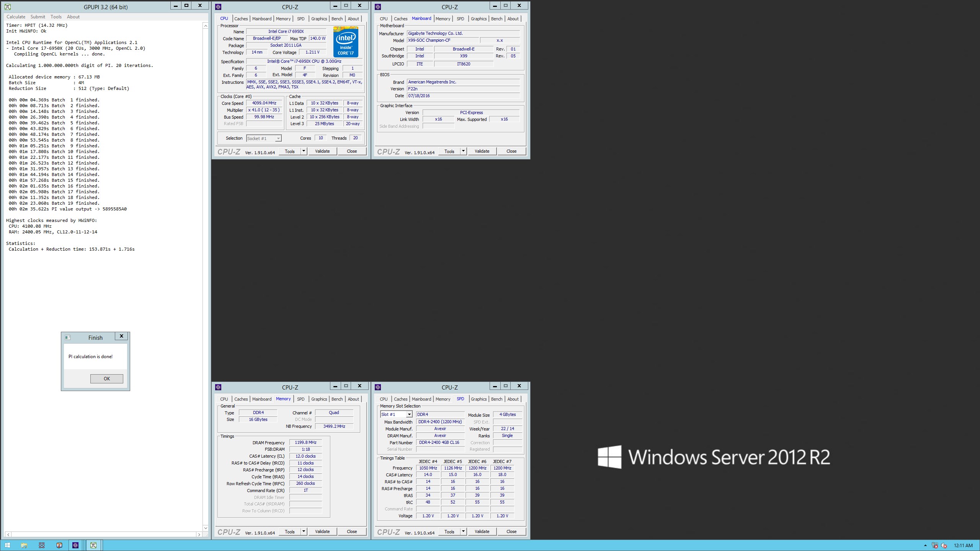The image size is (980, 551).
Task: Click the CPU-Z title icon in the CPU tab window
Action: tap(218, 7)
